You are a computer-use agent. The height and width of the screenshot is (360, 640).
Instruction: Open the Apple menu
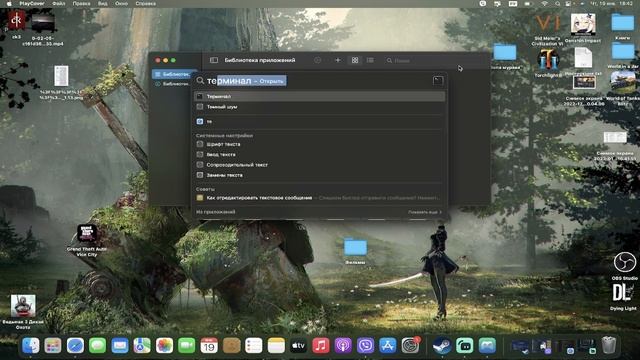click(x=9, y=4)
